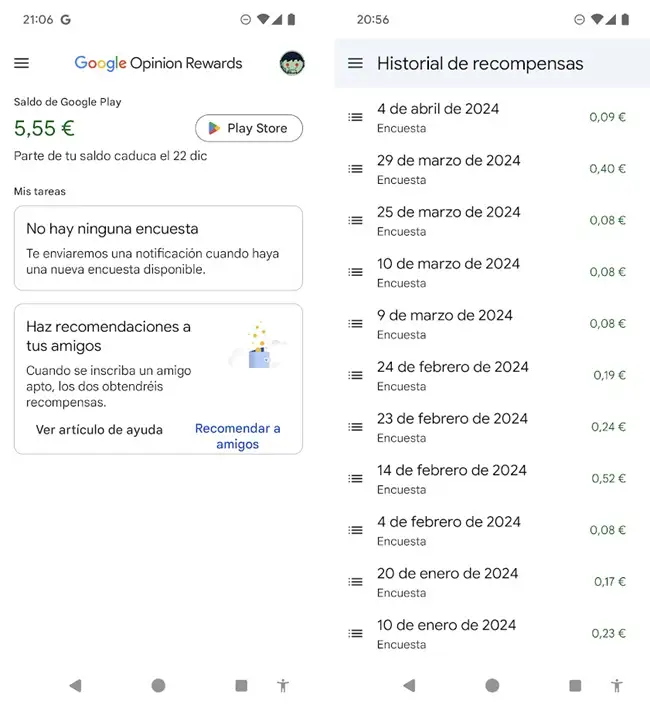Screen dimensions: 650x704
Task: Tap Parte de tu saldo caduca notice
Action: (x=110, y=156)
